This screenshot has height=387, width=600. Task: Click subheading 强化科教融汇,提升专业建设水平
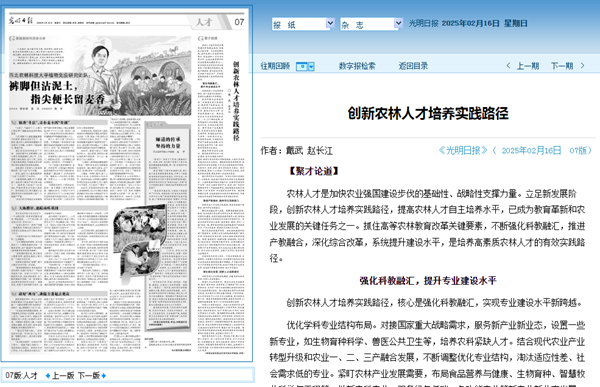[x=428, y=281]
